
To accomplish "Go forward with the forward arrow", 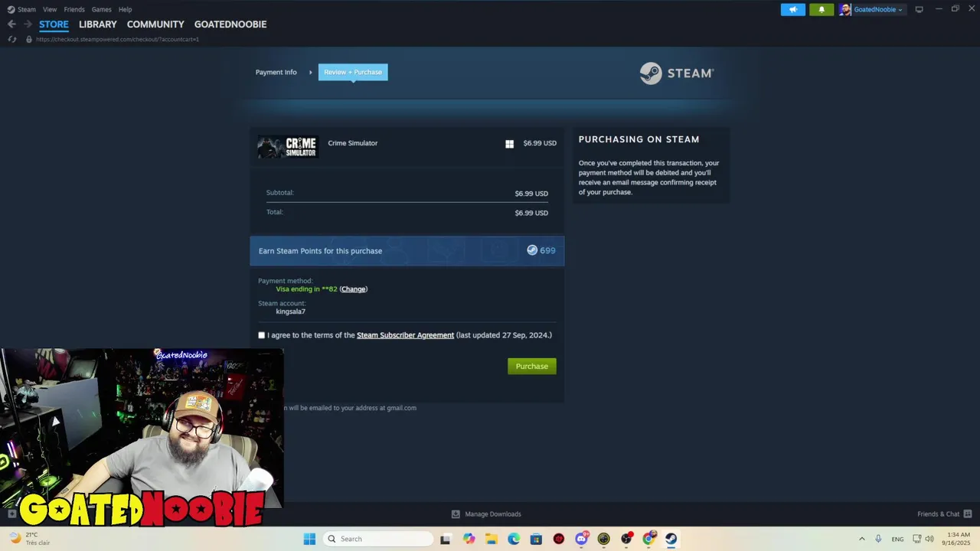I will 28,24.
